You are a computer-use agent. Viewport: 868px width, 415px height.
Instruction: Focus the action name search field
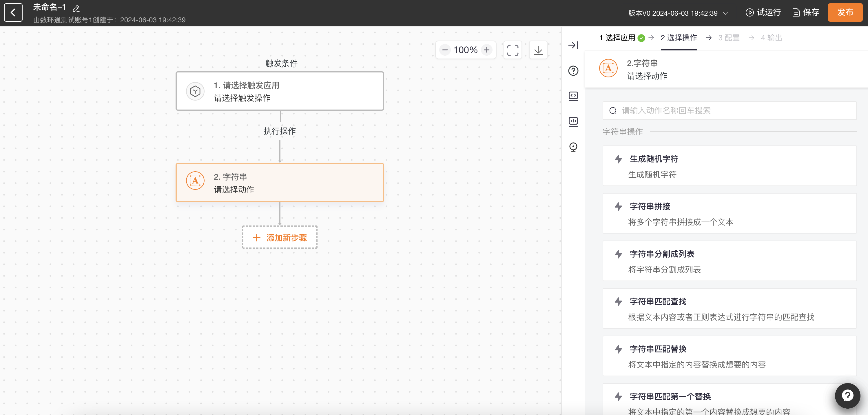(x=730, y=111)
